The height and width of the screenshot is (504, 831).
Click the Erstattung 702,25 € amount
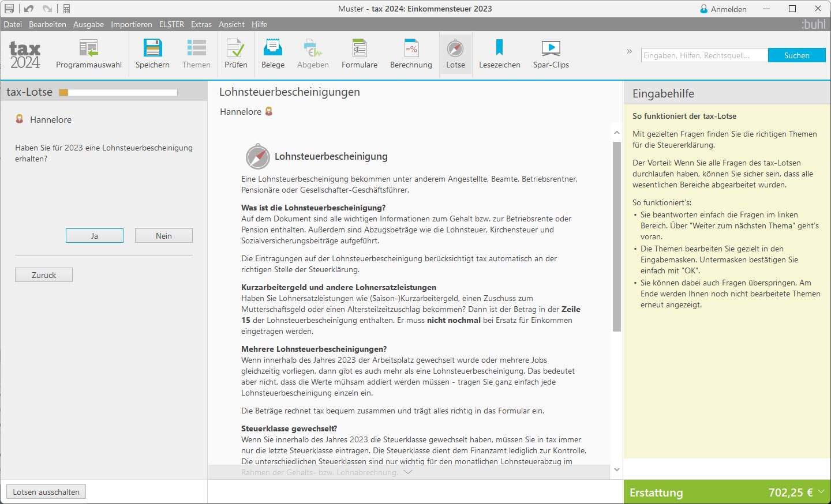click(791, 492)
